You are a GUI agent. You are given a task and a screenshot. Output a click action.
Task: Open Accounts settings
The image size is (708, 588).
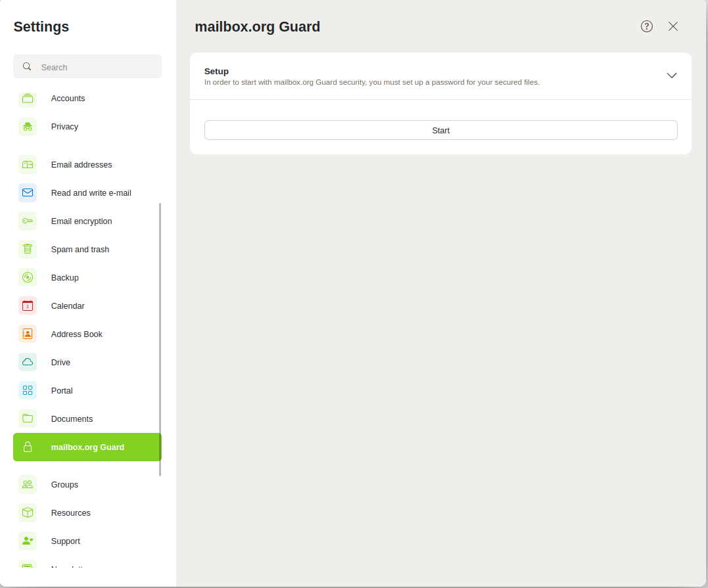87,99
